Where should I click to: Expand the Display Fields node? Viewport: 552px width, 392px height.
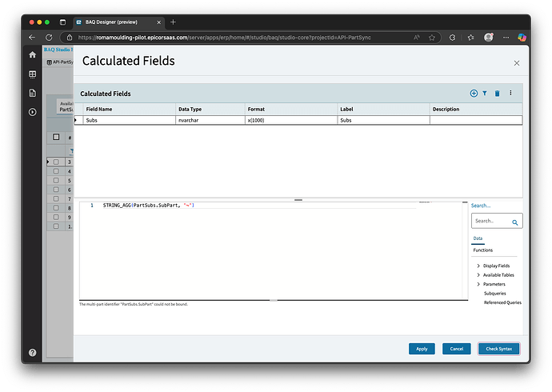[x=478, y=266]
